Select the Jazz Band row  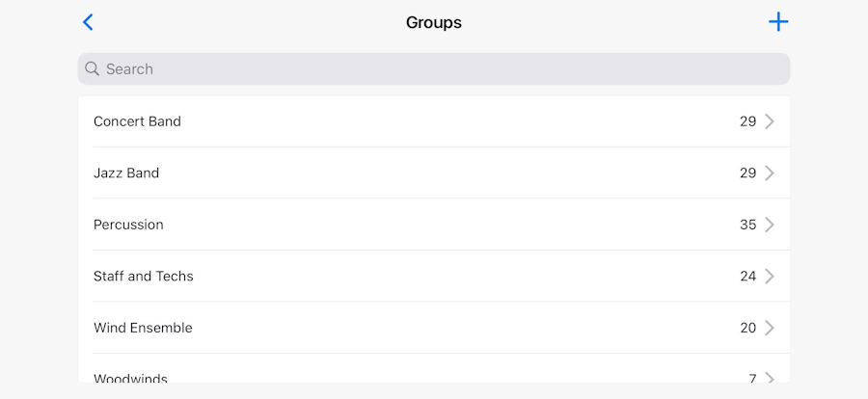tap(126, 173)
